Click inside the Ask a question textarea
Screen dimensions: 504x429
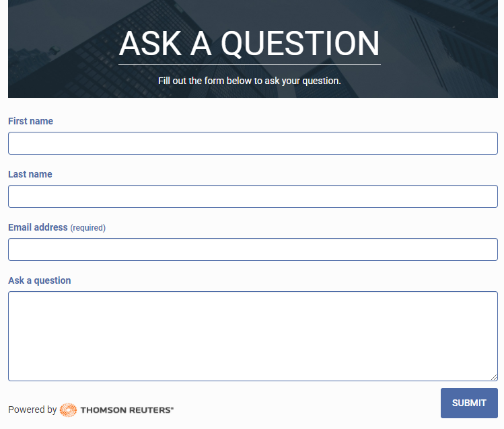[x=252, y=336]
